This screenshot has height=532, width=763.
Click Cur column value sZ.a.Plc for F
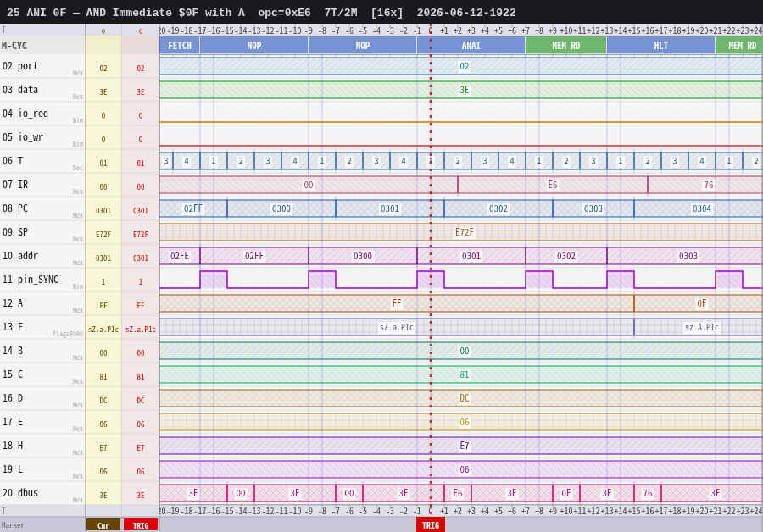pos(103,330)
